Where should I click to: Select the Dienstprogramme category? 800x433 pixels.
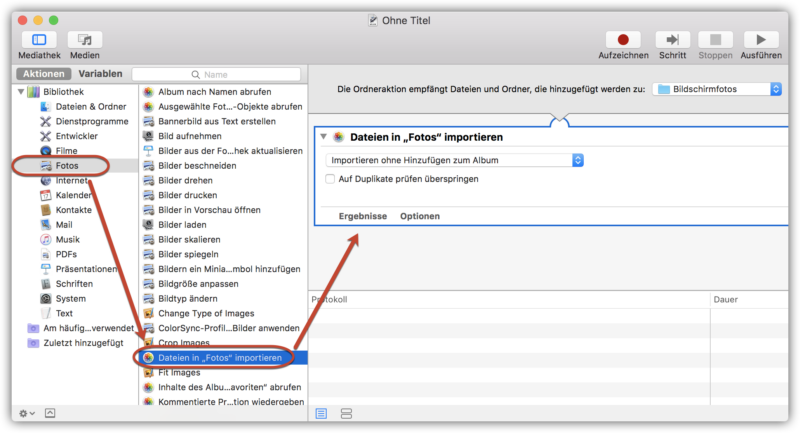coord(92,121)
